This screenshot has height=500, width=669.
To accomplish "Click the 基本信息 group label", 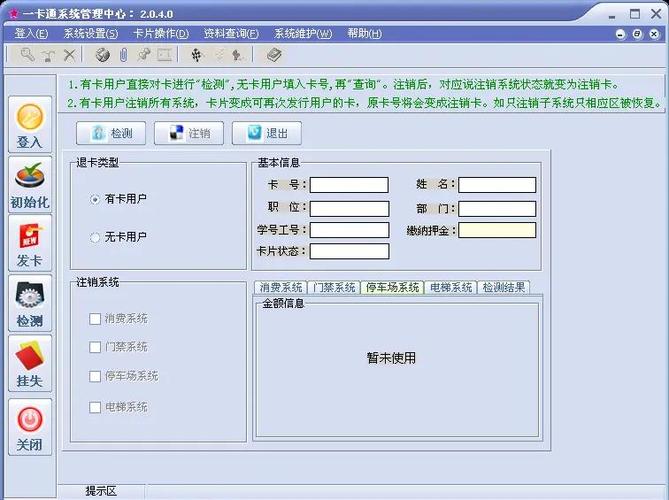I will 278,163.
